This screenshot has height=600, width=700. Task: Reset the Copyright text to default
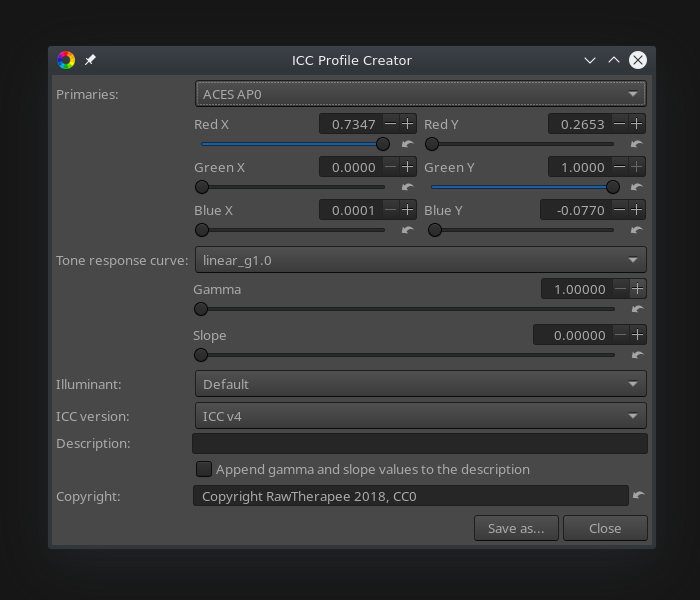click(639, 495)
